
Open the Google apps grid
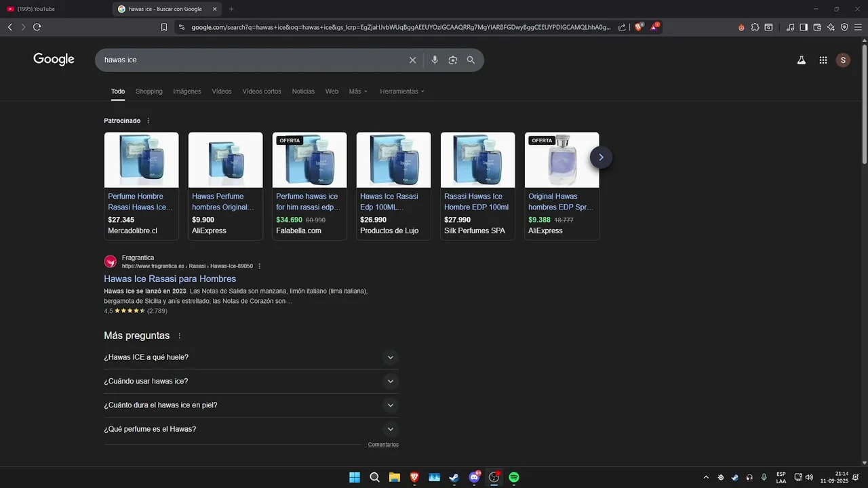823,60
